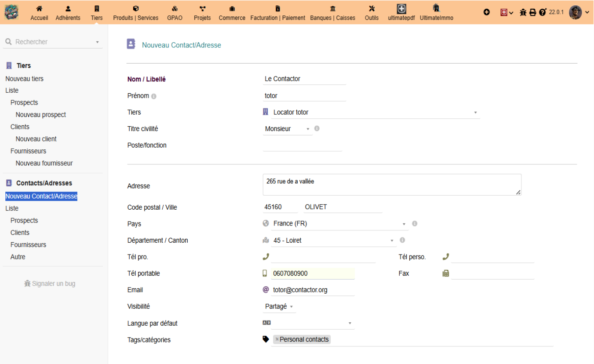Screen dimensions: 594x364
Task: Click the bug report icon in top bar
Action: click(523, 12)
